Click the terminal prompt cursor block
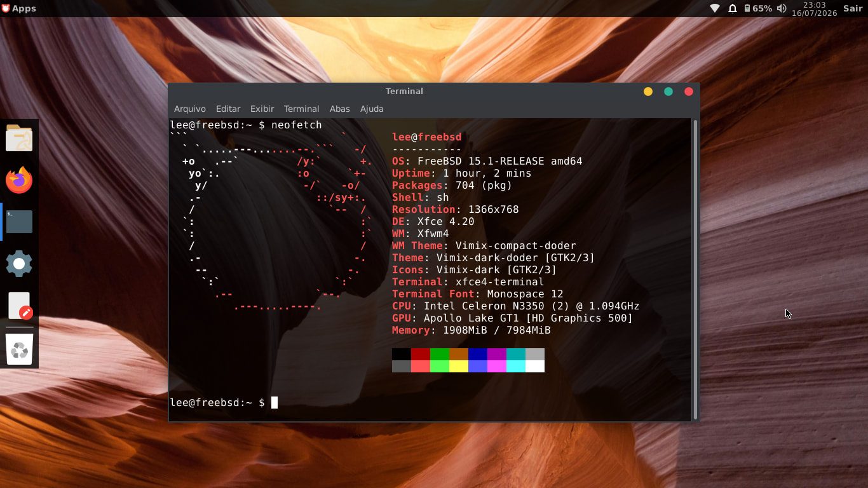Image resolution: width=868 pixels, height=488 pixels. pos(275,402)
